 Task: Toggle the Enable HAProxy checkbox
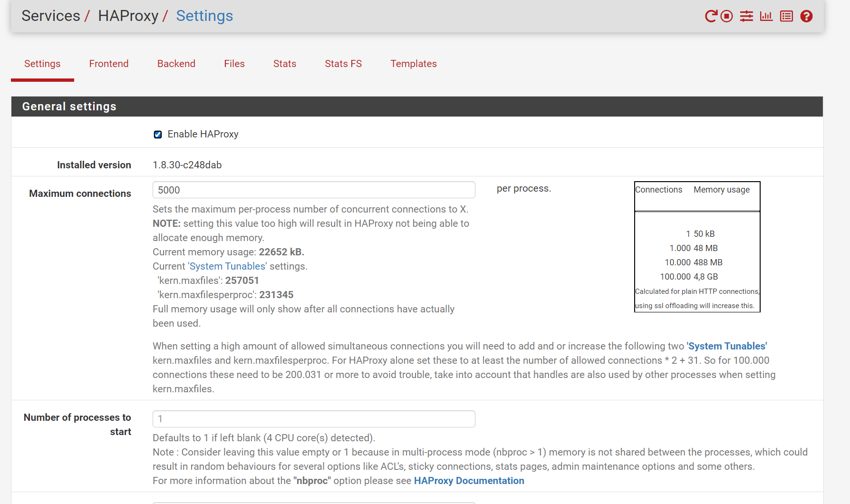point(158,135)
